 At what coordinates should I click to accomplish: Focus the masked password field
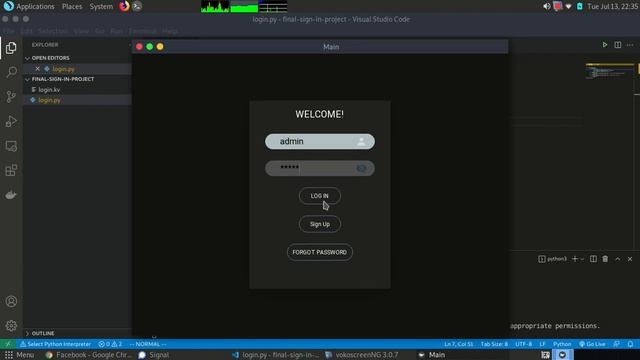[320, 168]
